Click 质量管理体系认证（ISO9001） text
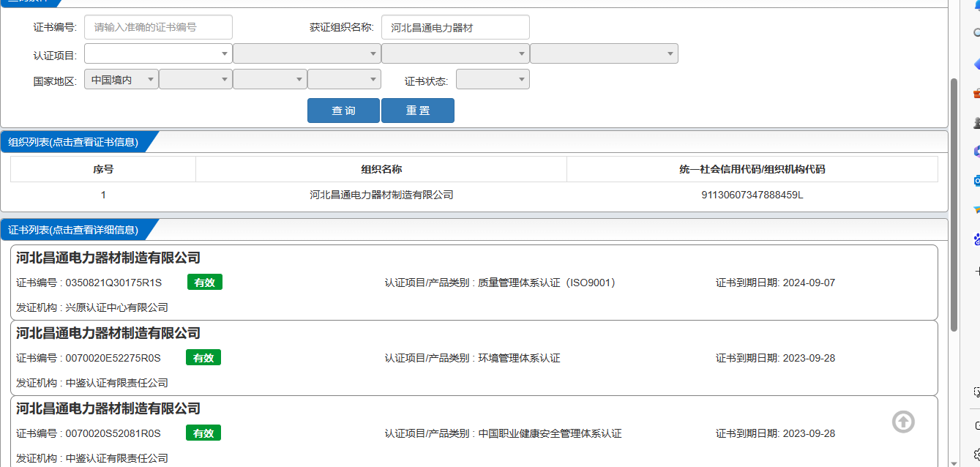The image size is (980, 467). click(547, 283)
